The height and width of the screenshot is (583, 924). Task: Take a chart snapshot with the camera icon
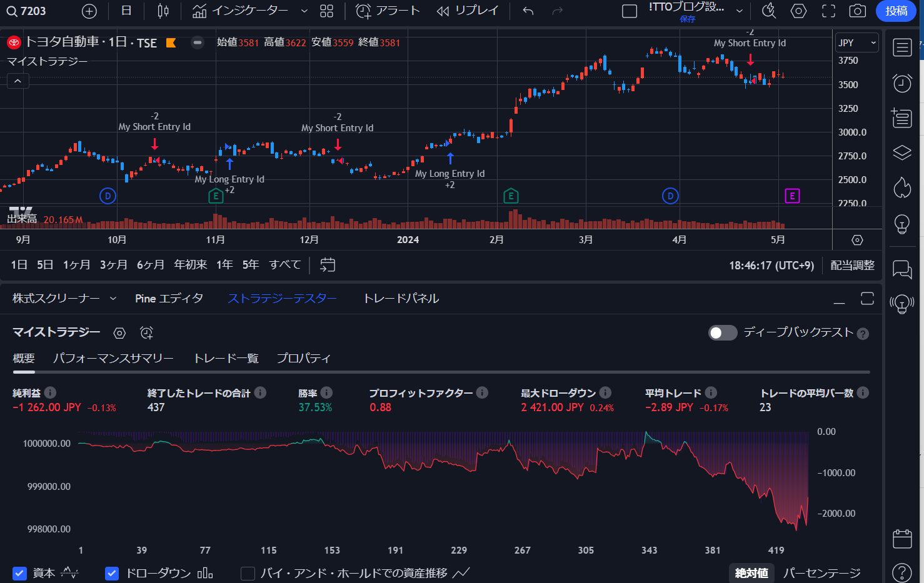pos(859,11)
